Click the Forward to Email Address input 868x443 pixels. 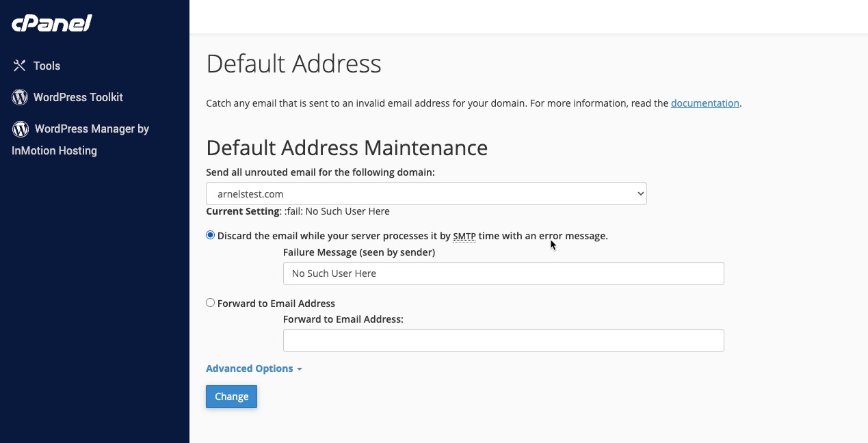[x=503, y=340]
